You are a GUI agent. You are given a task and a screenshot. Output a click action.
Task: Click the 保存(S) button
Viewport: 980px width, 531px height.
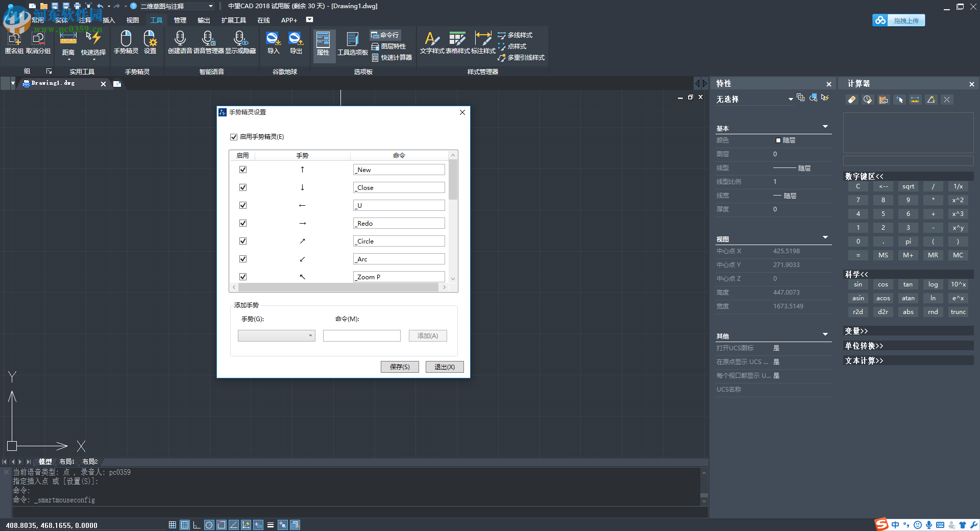tap(399, 367)
